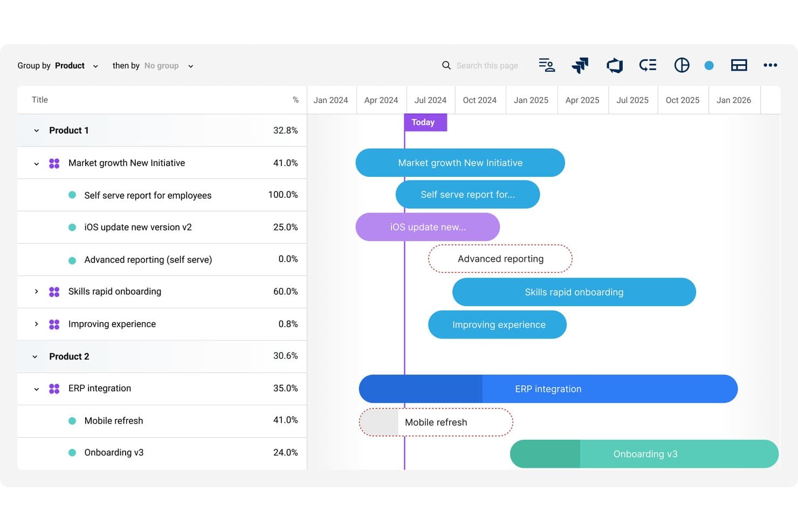
Task: Click the blue circle color indicator
Action: pos(709,65)
